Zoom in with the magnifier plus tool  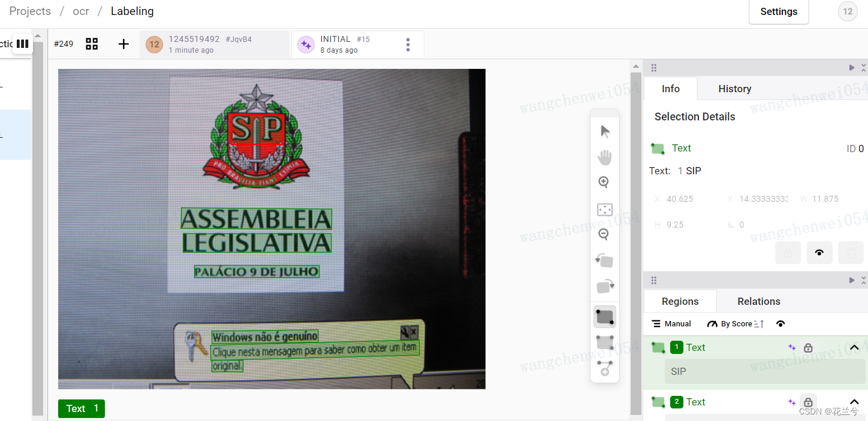(x=604, y=182)
